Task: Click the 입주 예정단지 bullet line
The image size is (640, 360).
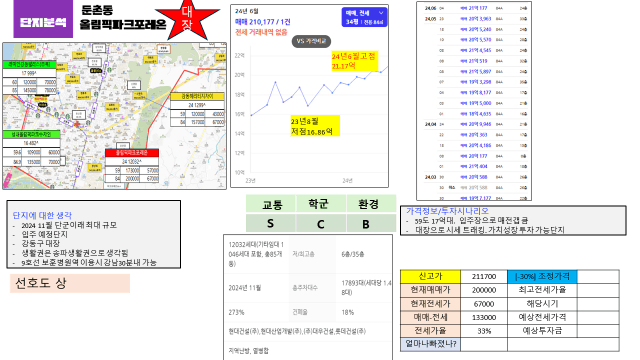Action: click(44, 234)
